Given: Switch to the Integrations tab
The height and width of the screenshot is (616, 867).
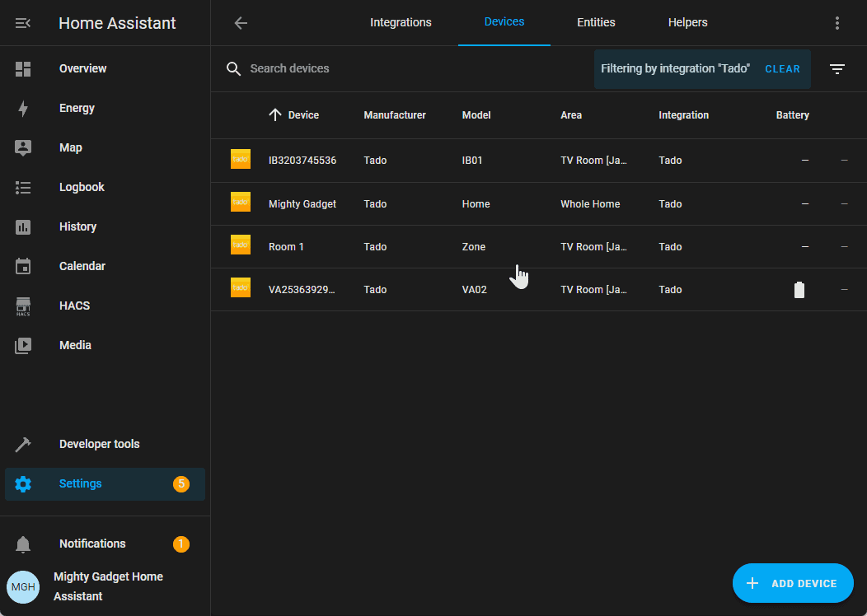Looking at the screenshot, I should [401, 23].
